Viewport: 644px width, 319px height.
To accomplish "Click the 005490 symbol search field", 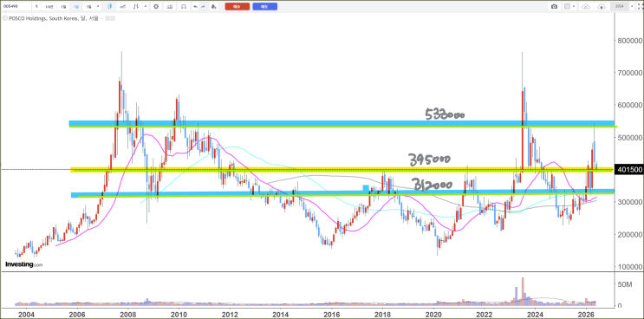I will (16, 7).
